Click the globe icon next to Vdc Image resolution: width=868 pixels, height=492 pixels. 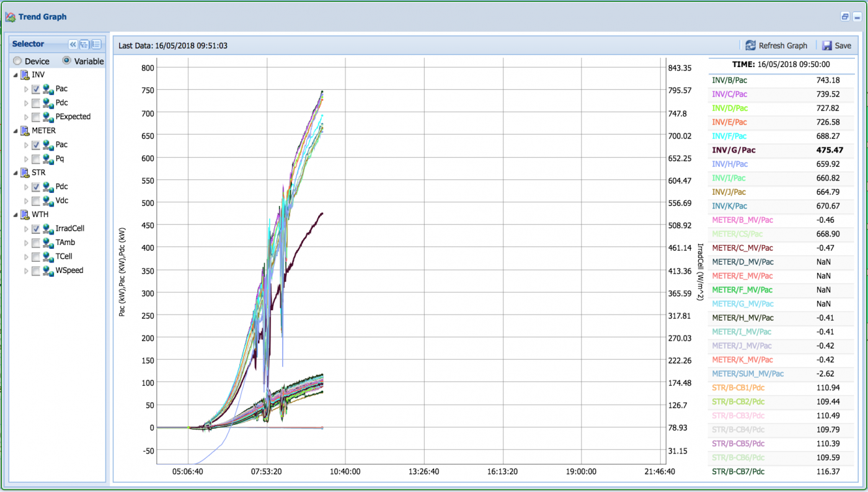coord(48,200)
